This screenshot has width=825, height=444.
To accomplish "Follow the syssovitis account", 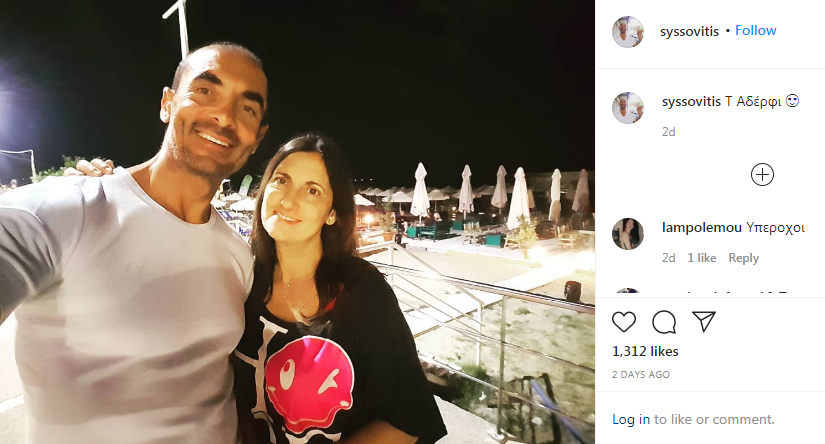I will pos(756,31).
